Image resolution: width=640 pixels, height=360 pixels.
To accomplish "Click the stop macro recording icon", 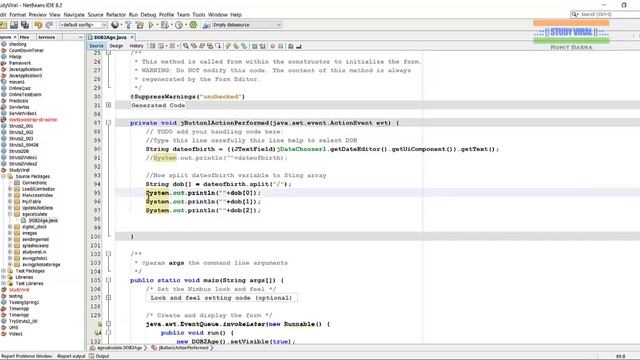I will pos(281,46).
